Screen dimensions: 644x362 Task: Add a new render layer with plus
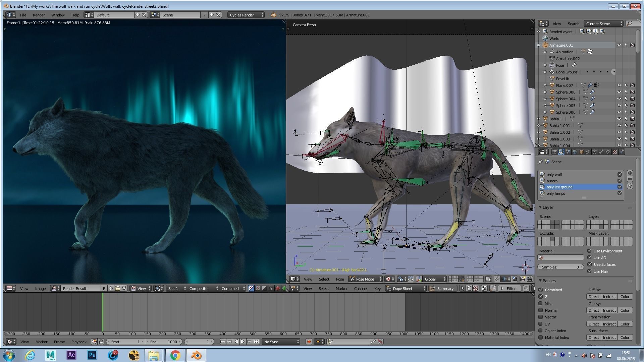630,173
